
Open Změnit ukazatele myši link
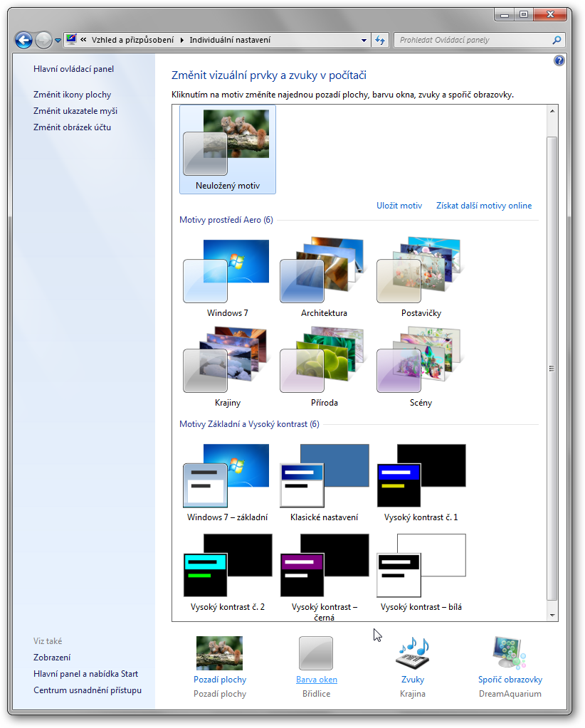point(75,111)
